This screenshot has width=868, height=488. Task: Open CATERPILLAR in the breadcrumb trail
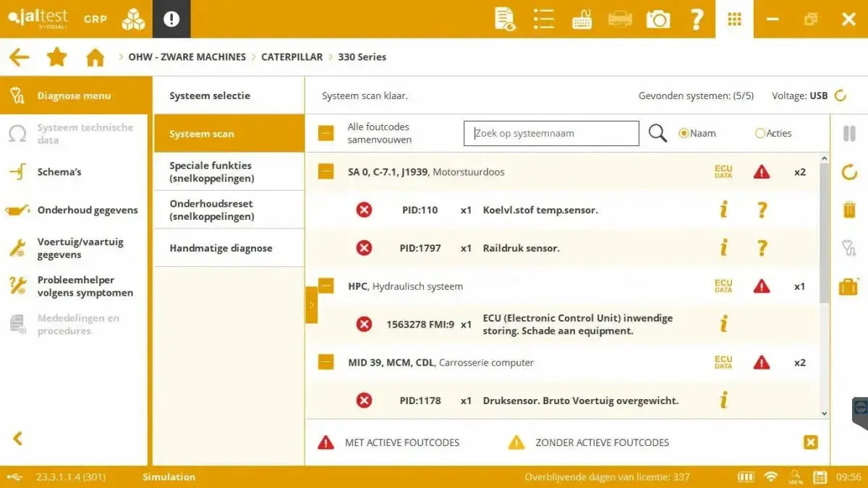[292, 56]
